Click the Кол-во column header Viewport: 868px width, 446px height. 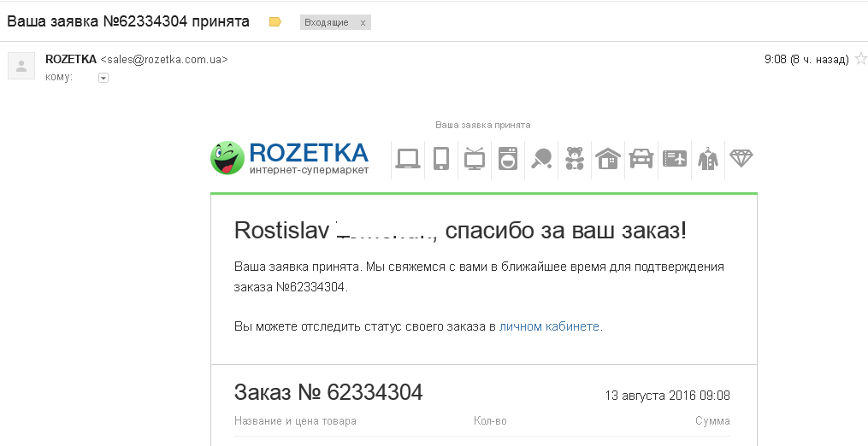pyautogui.click(x=491, y=421)
